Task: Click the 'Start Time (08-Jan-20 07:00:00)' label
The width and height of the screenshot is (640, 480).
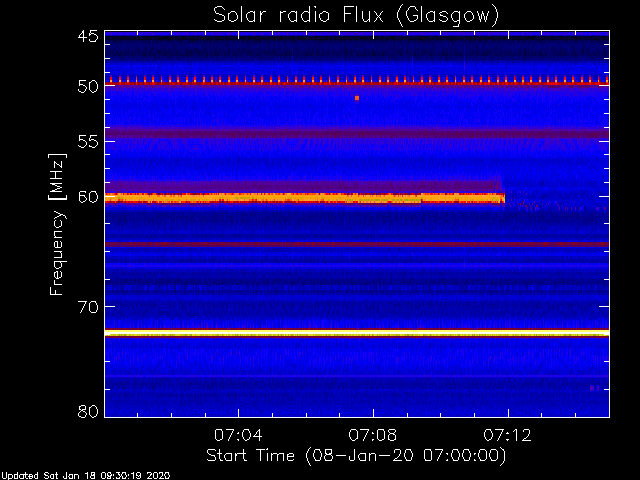Action: 356,456
